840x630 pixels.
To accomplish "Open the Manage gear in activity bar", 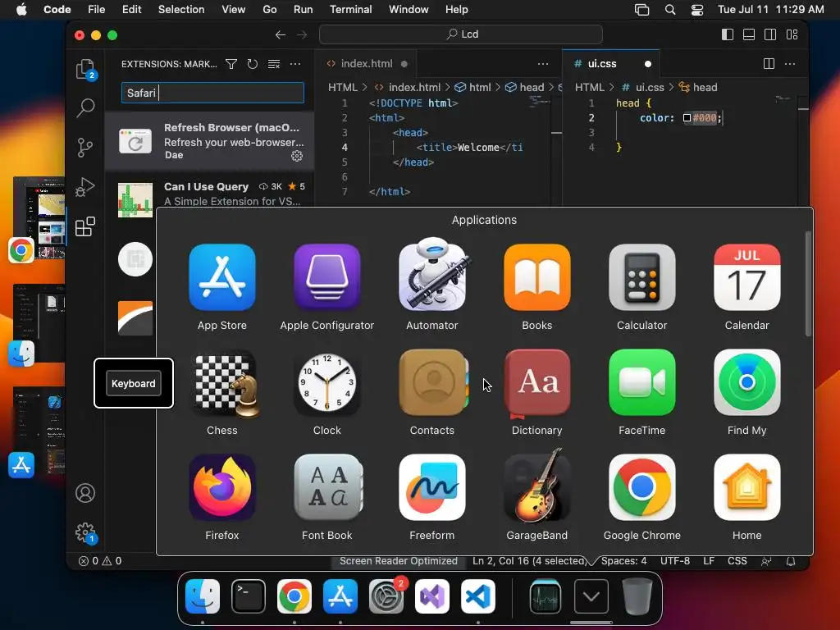I will click(x=85, y=532).
